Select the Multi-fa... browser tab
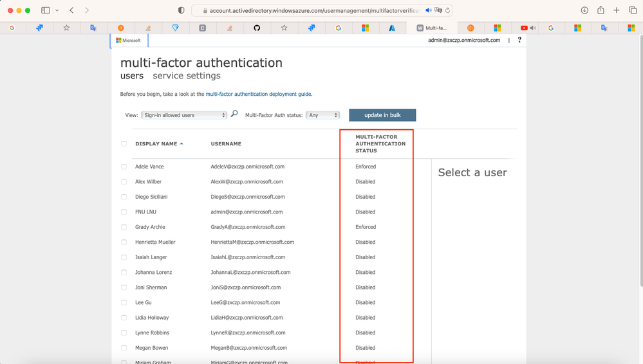The width and height of the screenshot is (643, 364). [x=431, y=28]
